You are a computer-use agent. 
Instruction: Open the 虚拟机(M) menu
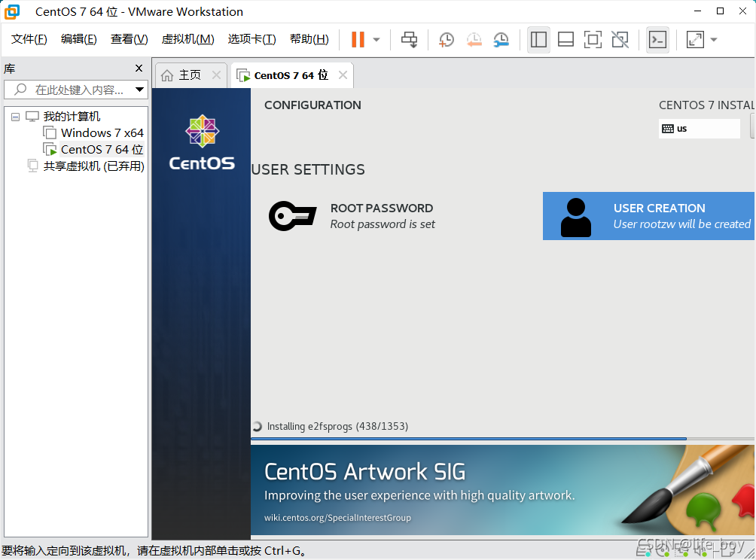click(x=187, y=39)
